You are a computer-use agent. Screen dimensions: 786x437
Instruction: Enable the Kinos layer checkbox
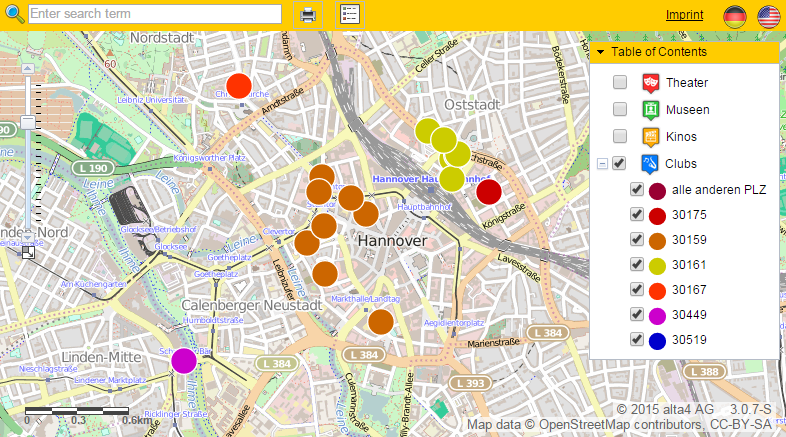pyautogui.click(x=620, y=136)
